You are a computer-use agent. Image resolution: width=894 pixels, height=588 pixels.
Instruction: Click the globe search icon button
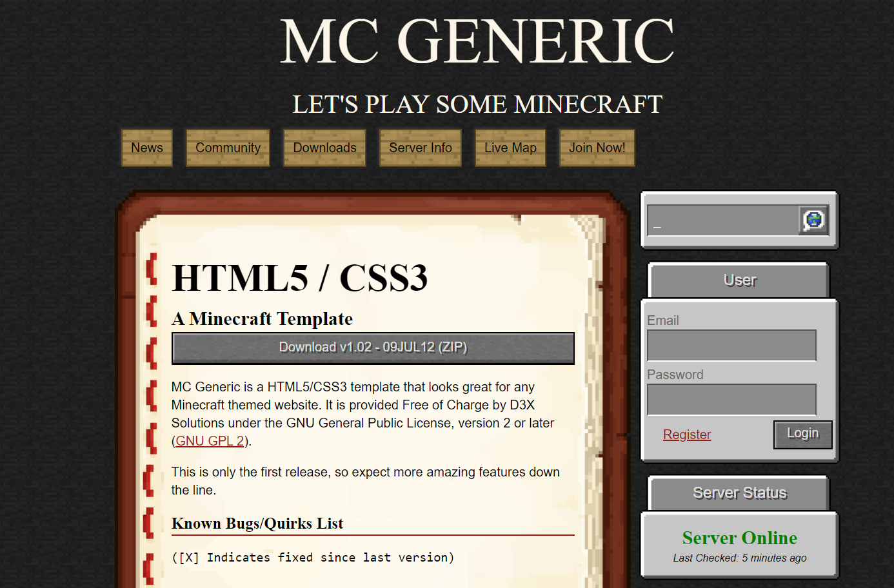813,220
